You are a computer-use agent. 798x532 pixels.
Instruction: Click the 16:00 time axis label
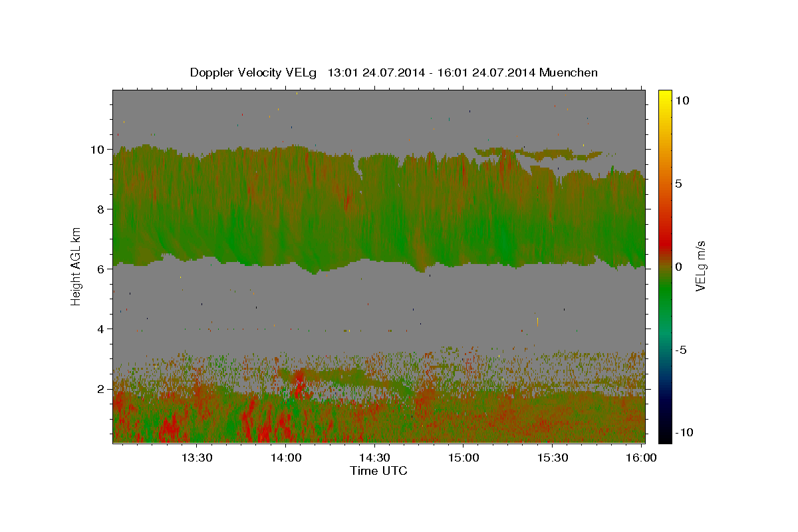[641, 458]
